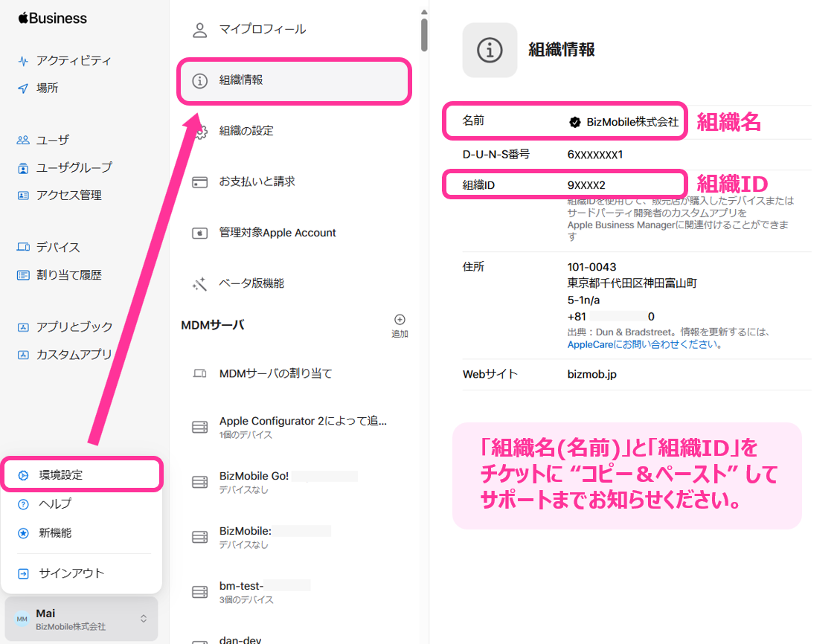Expand the Mai account switcher chevron

point(144,619)
